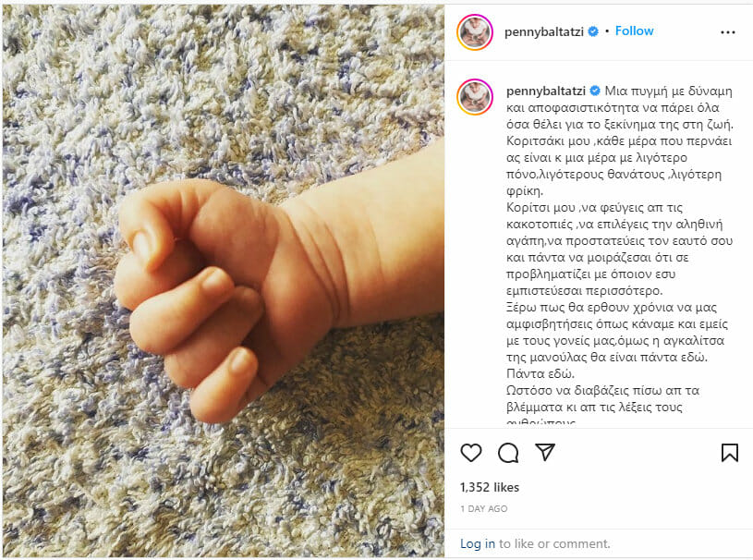Open pennybaltatzi username link in header
The width and height of the screenshot is (753, 560).
click(544, 31)
